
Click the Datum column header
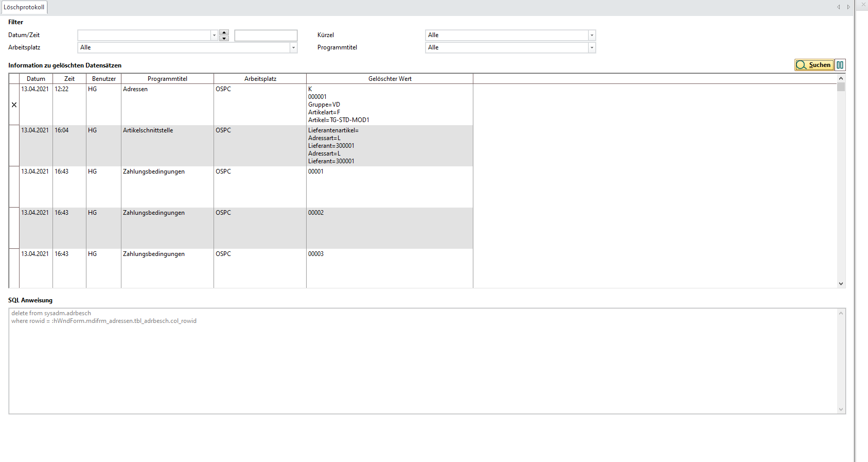(36, 79)
